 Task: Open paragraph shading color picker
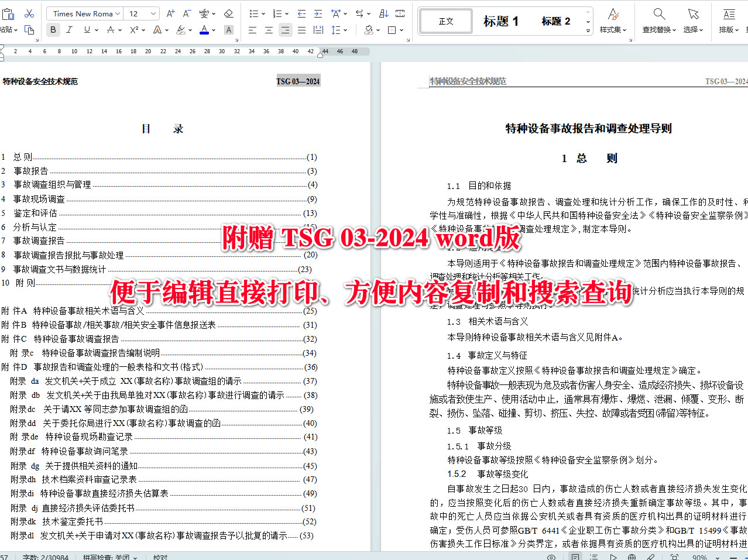378,30
